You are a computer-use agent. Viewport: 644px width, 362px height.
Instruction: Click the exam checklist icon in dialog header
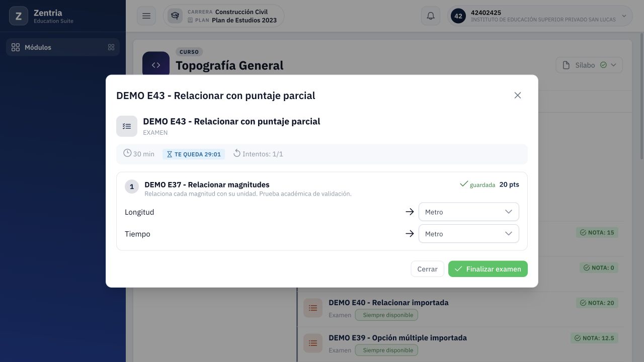point(127,126)
